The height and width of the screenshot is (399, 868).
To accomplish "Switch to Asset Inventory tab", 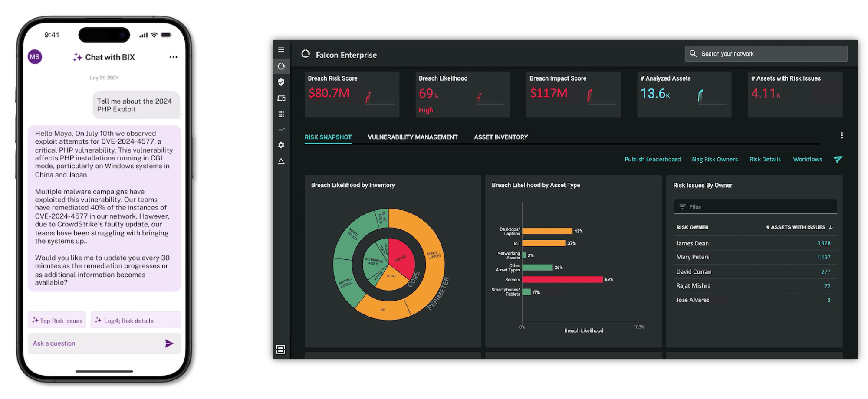I will tap(501, 137).
